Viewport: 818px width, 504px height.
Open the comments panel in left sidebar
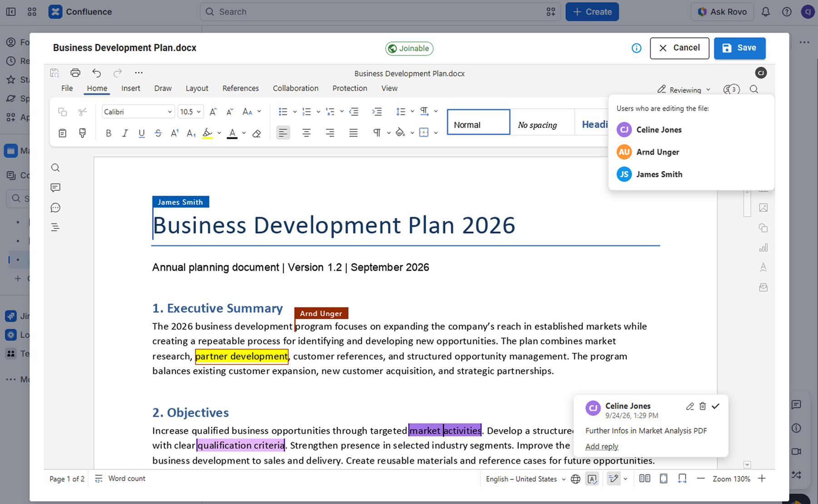55,188
